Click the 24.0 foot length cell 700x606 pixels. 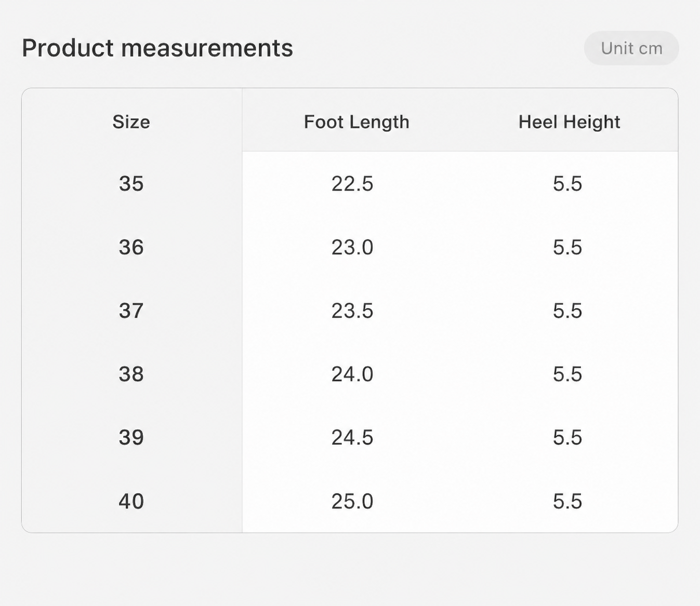pos(352,374)
